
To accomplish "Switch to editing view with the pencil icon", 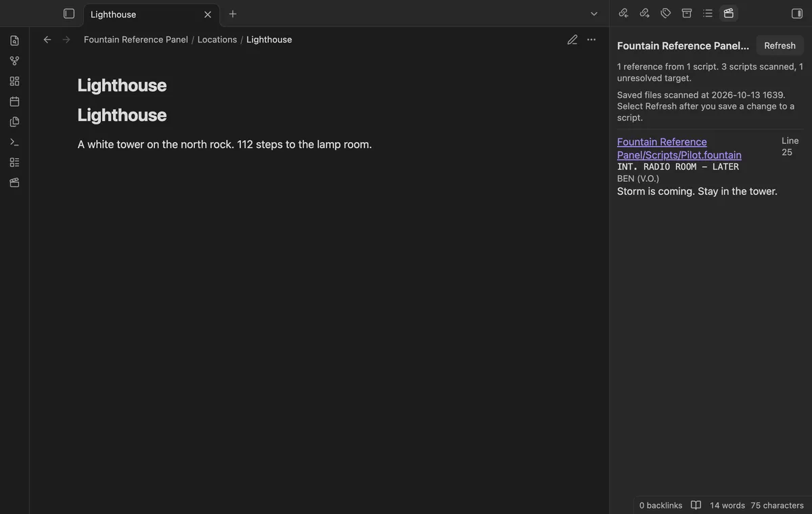I will (572, 39).
